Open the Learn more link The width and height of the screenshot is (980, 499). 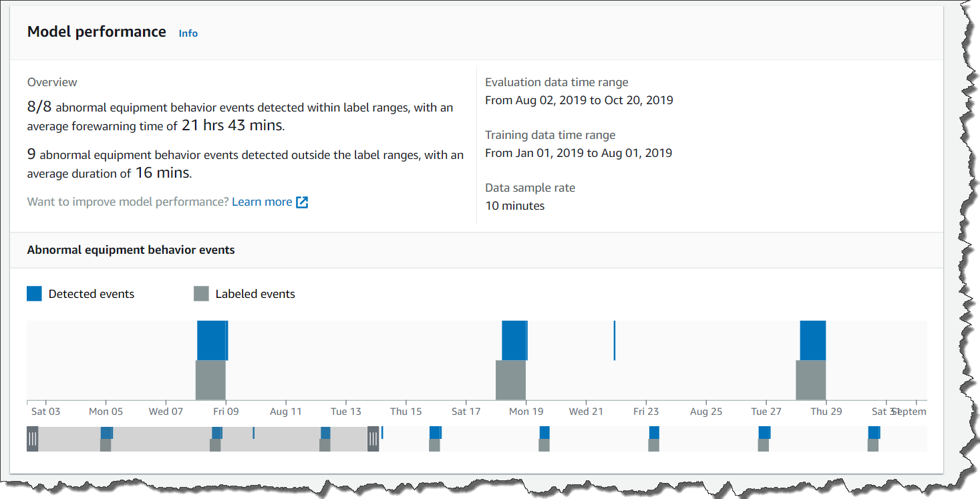[262, 202]
